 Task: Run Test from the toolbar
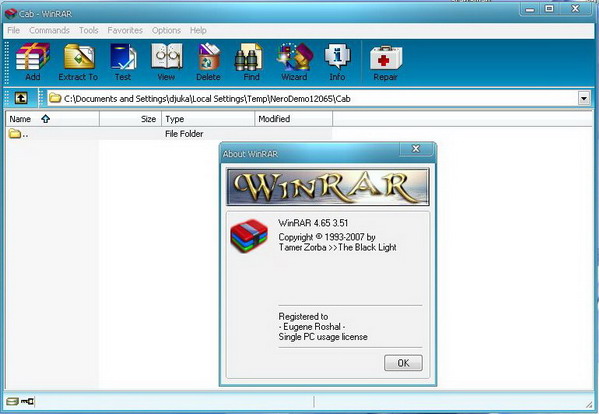tap(123, 62)
